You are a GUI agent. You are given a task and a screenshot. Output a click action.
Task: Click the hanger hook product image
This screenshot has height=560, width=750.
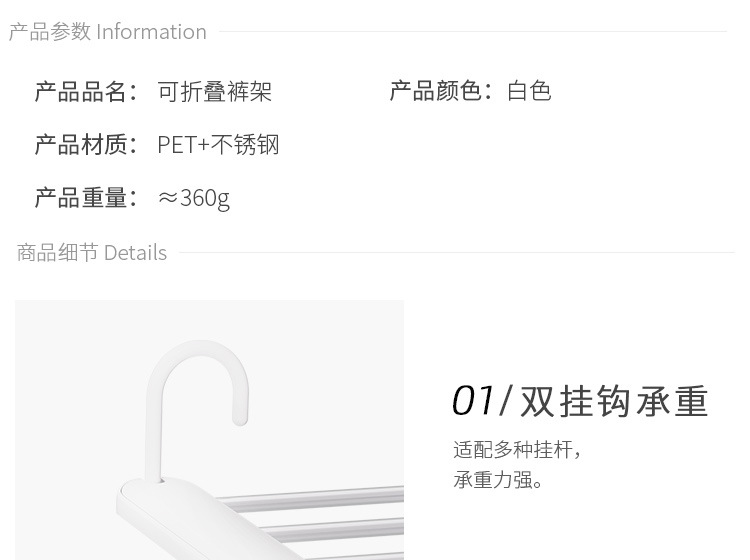[x=210, y=430]
